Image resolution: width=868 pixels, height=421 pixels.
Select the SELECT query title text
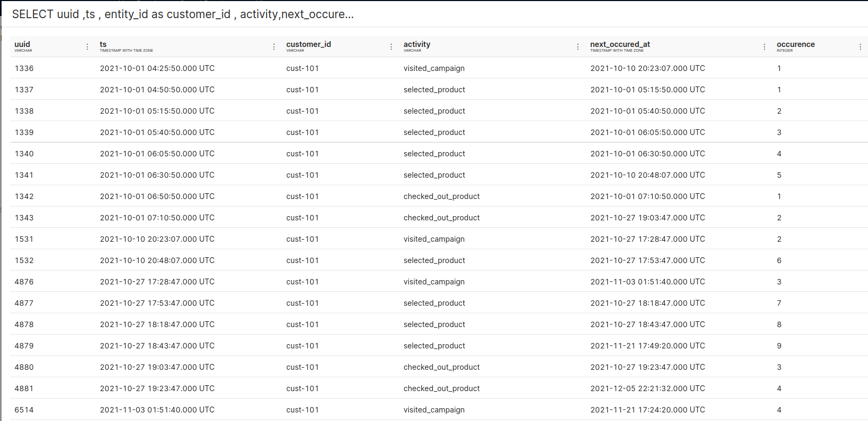point(183,14)
